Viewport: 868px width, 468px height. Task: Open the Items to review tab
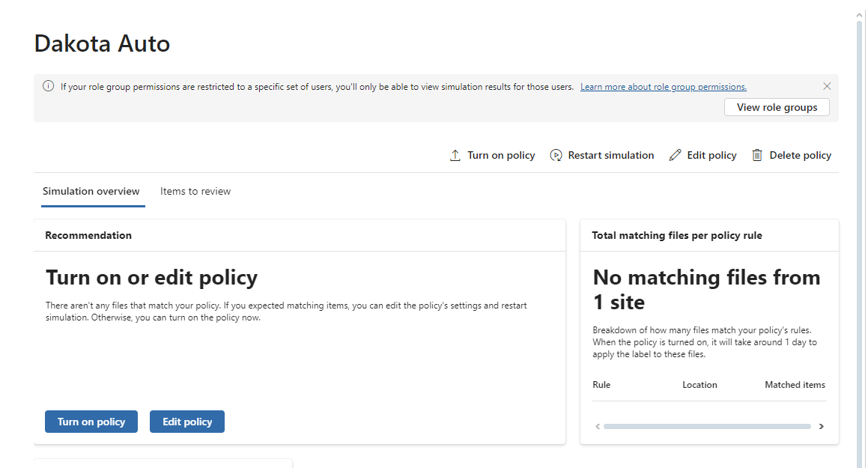coord(195,191)
